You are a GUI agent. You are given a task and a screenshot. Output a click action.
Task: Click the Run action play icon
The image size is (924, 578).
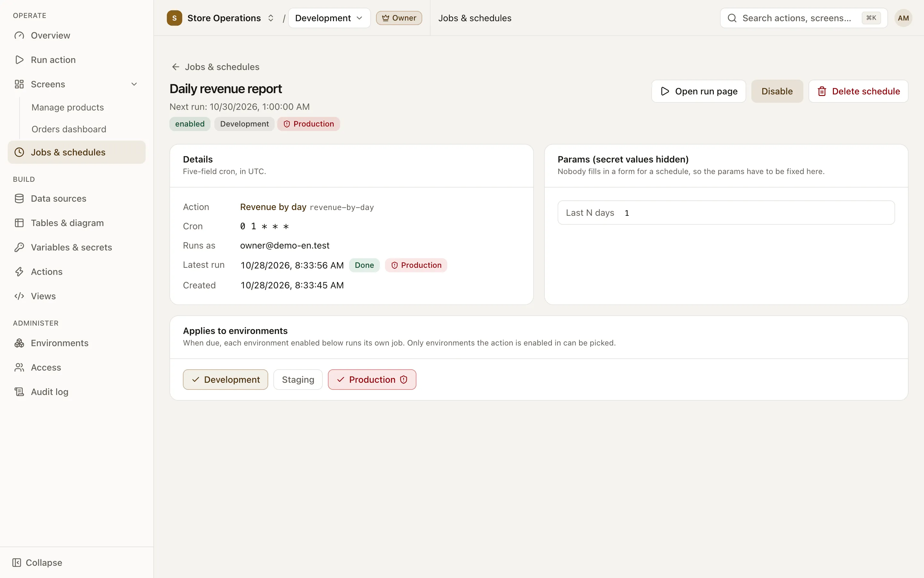pos(19,60)
